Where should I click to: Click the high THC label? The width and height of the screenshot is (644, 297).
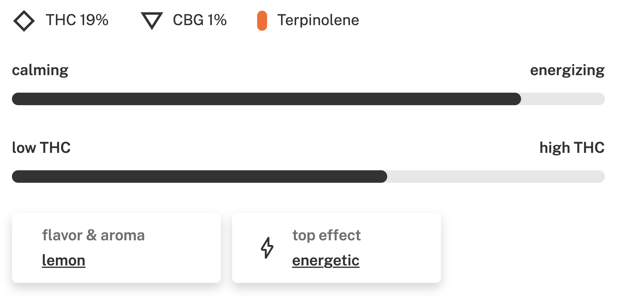[x=572, y=148]
